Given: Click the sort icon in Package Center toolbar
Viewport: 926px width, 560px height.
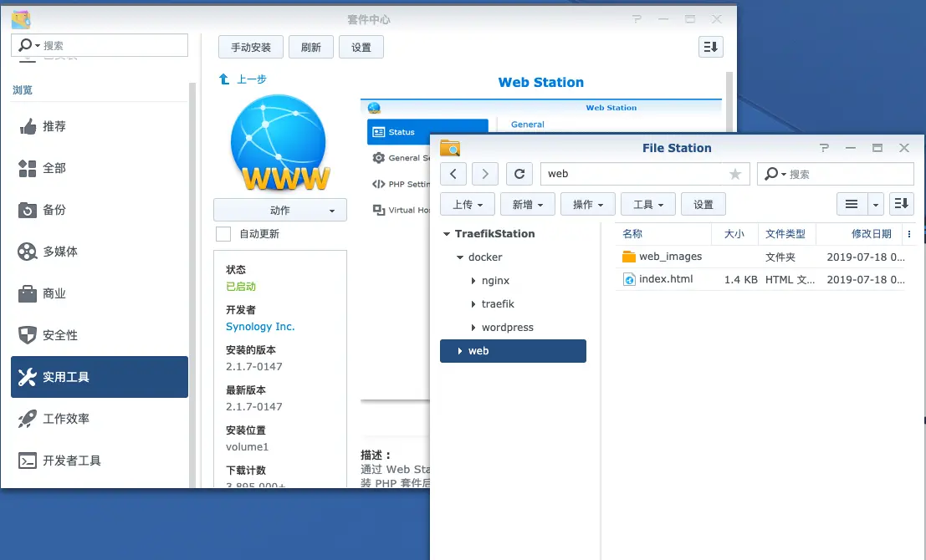Looking at the screenshot, I should pyautogui.click(x=710, y=47).
